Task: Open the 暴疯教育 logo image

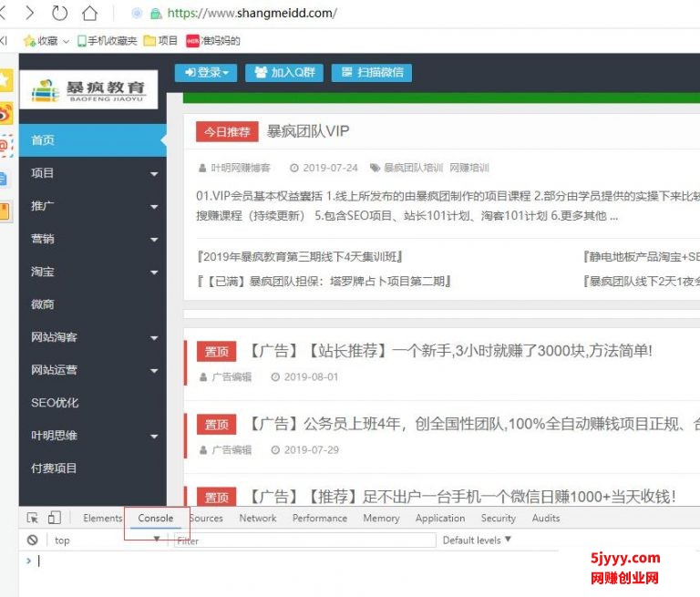Action: click(88, 90)
